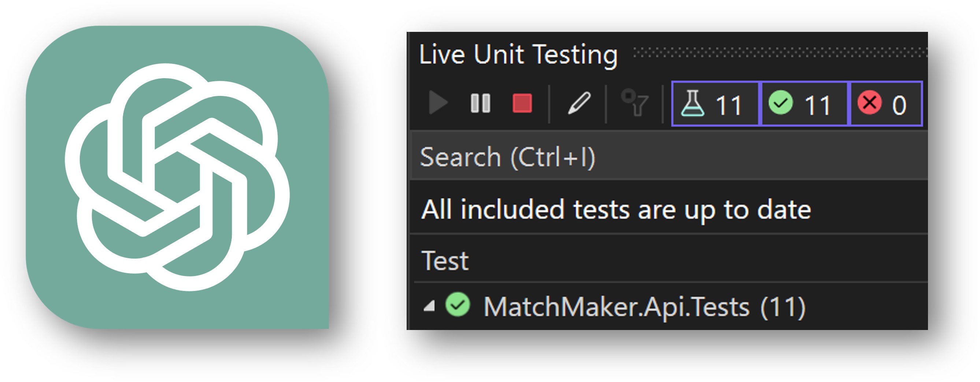Click the flask icon in test counter

692,103
